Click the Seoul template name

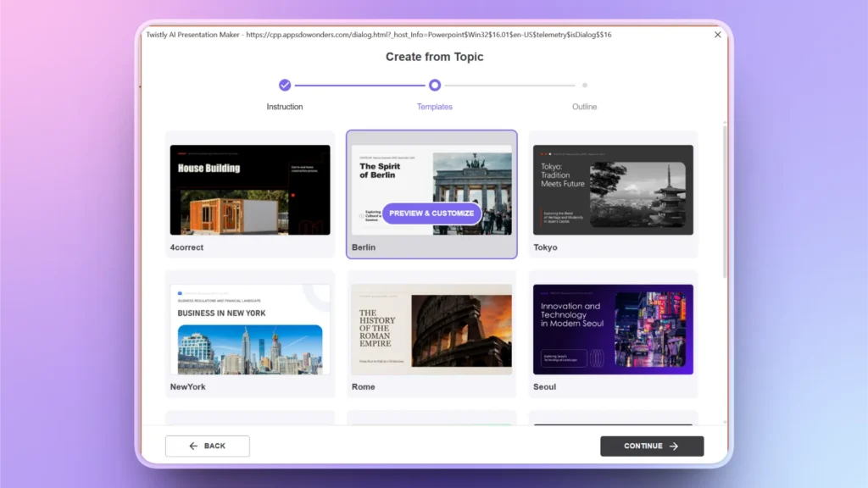pyautogui.click(x=545, y=386)
